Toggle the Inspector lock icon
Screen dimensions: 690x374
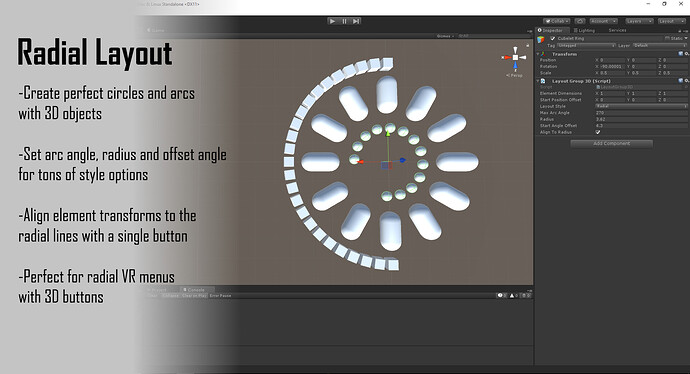point(679,31)
